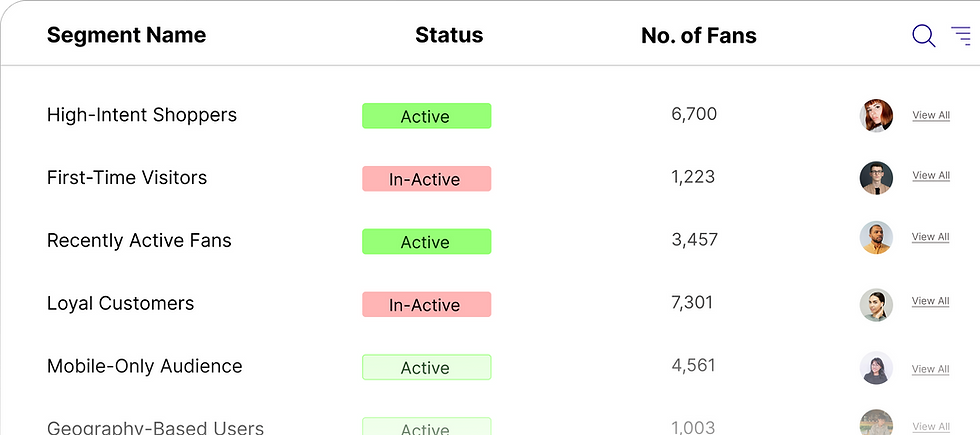This screenshot has width=980, height=435.
Task: Sort by No. of Fans header
Action: point(698,37)
